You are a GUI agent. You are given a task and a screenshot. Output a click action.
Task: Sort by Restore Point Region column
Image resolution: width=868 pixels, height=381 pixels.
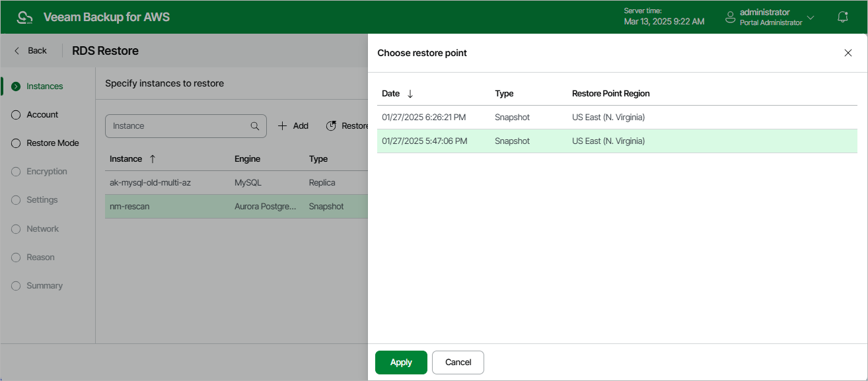(x=610, y=94)
